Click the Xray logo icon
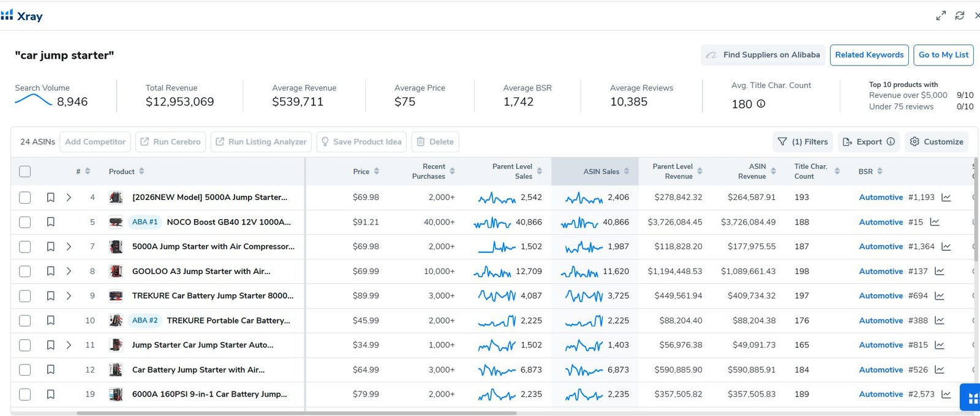 [7, 15]
